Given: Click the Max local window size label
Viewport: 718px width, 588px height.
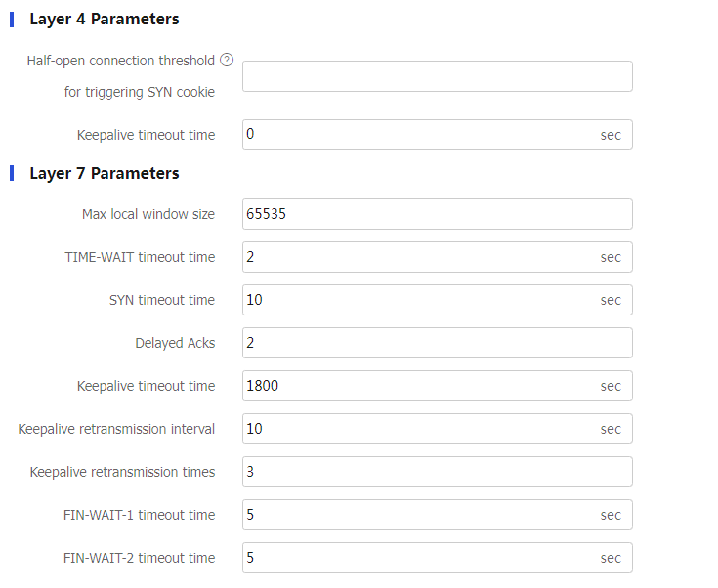Looking at the screenshot, I should pyautogui.click(x=148, y=214).
